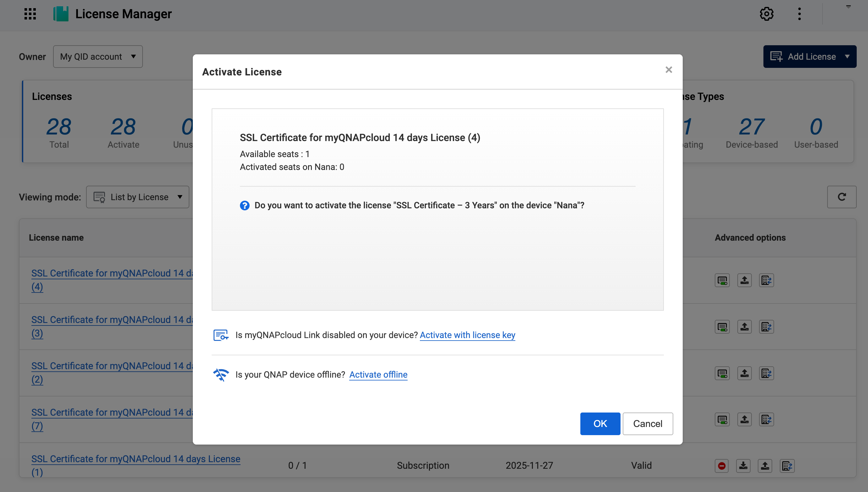This screenshot has height=492, width=868.
Task: Click the Activate offline link
Action: (378, 374)
